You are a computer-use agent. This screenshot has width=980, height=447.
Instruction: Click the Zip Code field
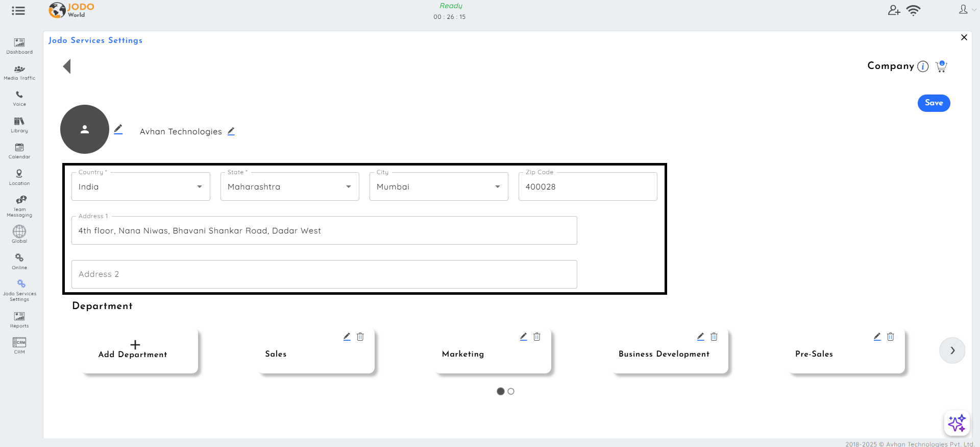(x=588, y=186)
